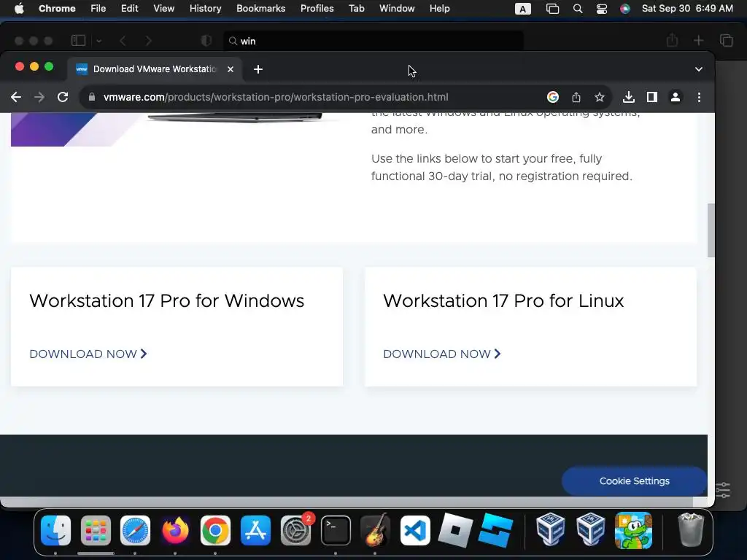Screen dimensions: 747x560
Task: Open the Apple menu
Action: click(19, 9)
